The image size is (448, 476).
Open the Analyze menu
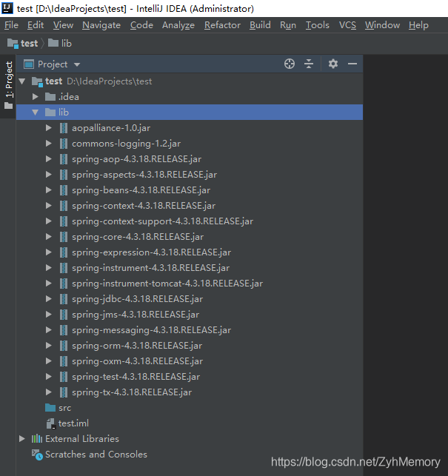click(178, 25)
